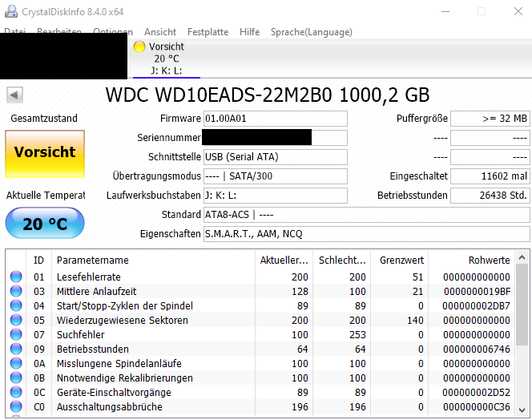Select the Misslungene Spindelanläufe row text
The height and width of the screenshot is (420, 532).
coord(119,364)
